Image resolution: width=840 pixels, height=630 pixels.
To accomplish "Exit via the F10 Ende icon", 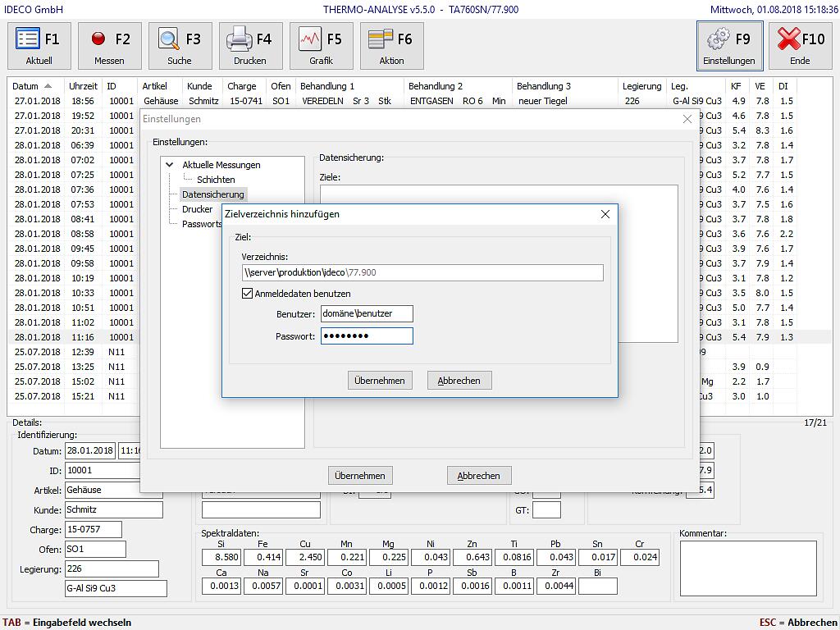I will coord(800,46).
